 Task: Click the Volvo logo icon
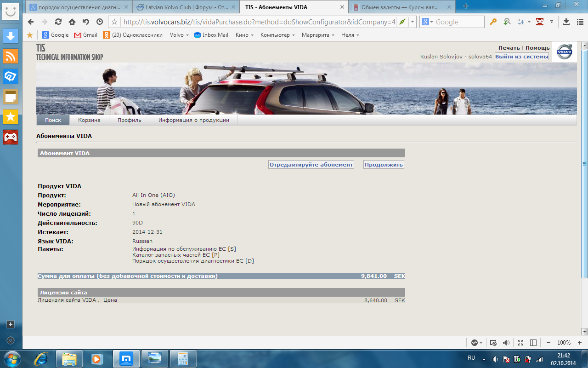(x=565, y=52)
